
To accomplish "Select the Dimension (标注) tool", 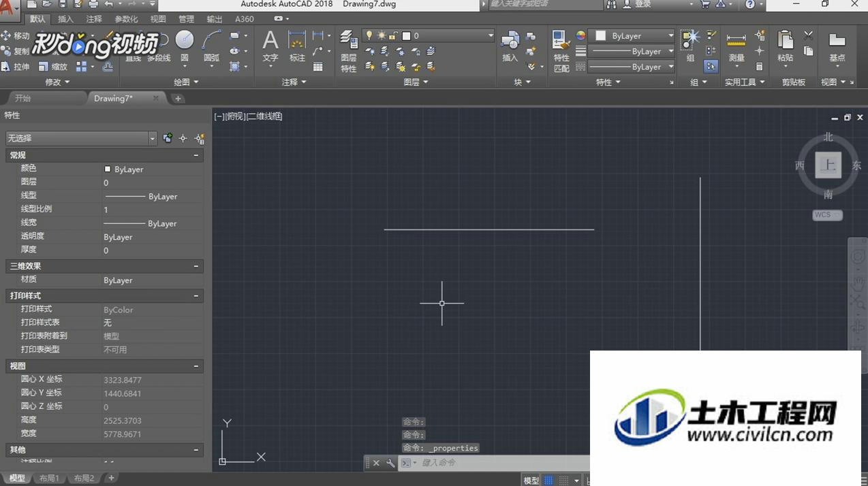I will (x=297, y=46).
